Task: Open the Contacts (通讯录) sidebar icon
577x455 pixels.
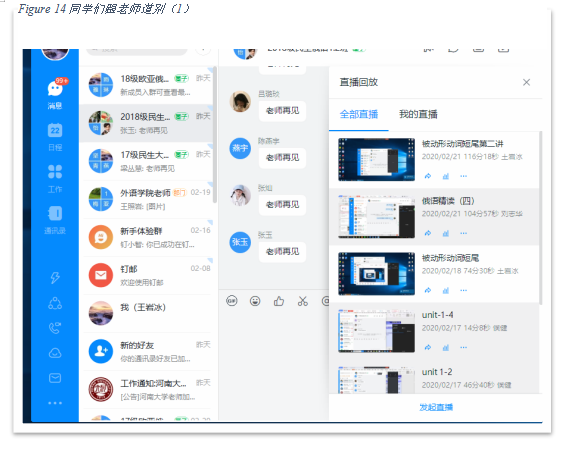Action: tap(55, 220)
